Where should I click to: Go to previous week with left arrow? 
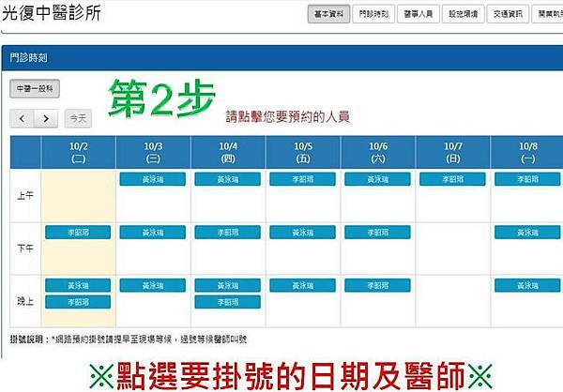click(x=22, y=118)
